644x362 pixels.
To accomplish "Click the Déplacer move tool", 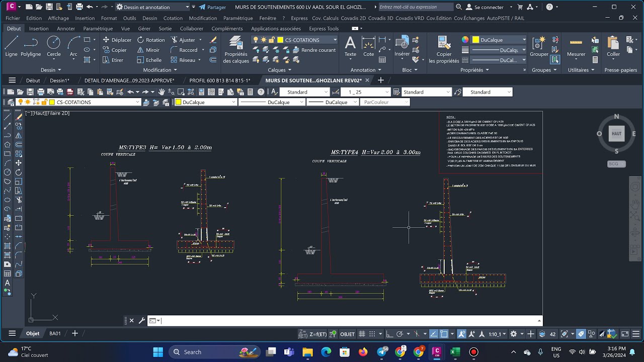I will [x=117, y=40].
